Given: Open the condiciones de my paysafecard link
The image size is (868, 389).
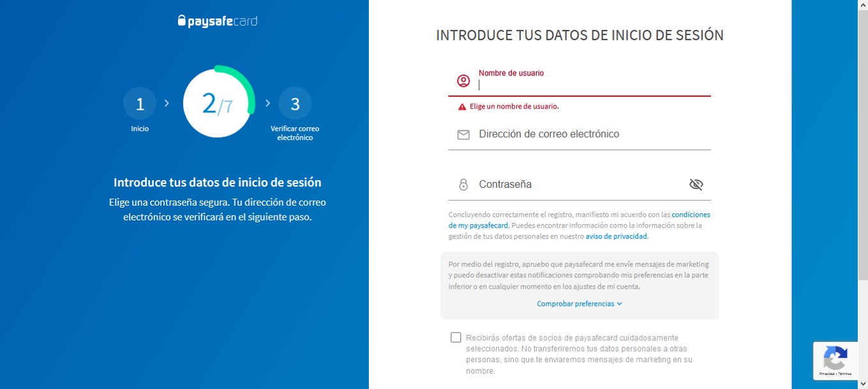Looking at the screenshot, I should (x=691, y=215).
